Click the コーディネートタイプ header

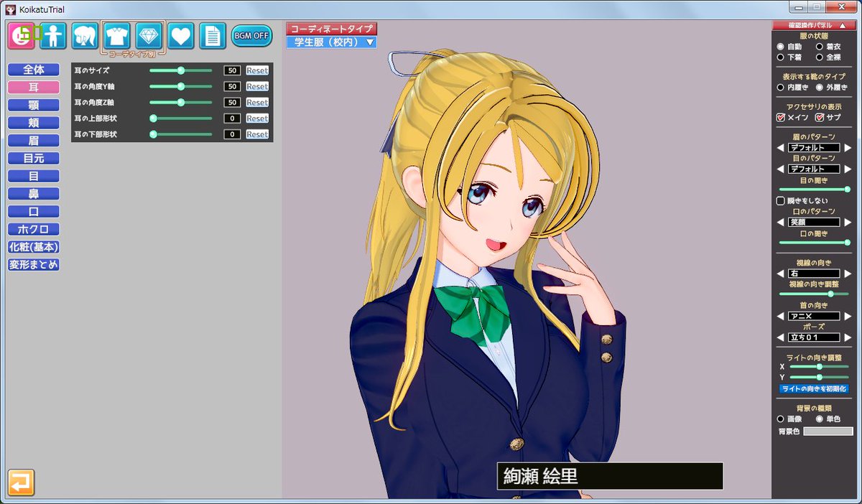pyautogui.click(x=331, y=29)
